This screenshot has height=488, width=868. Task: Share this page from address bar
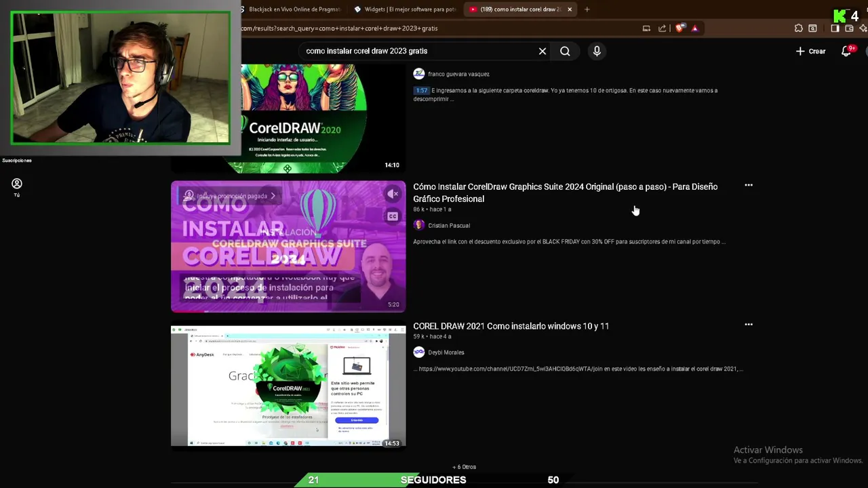point(662,28)
